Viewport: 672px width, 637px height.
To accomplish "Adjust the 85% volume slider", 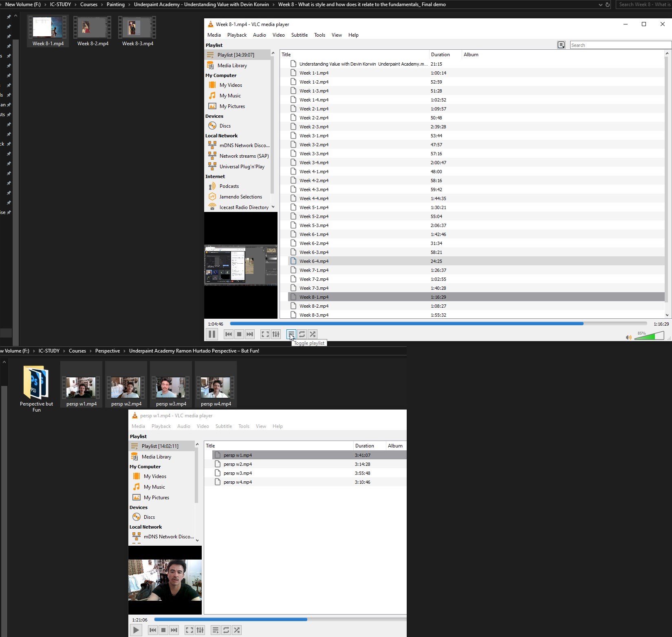I will coord(649,336).
